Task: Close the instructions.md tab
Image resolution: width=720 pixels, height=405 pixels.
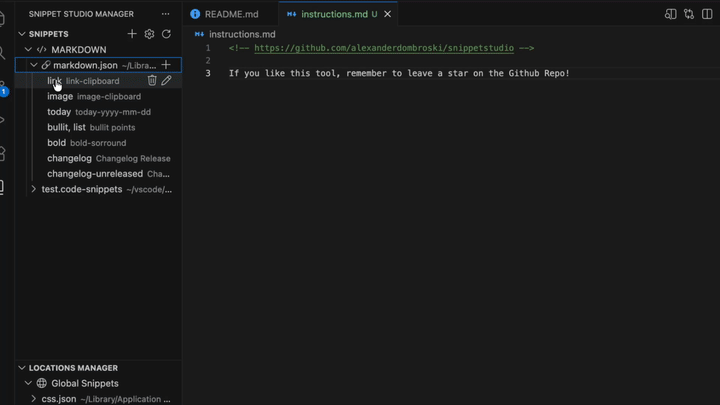Action: pyautogui.click(x=388, y=14)
